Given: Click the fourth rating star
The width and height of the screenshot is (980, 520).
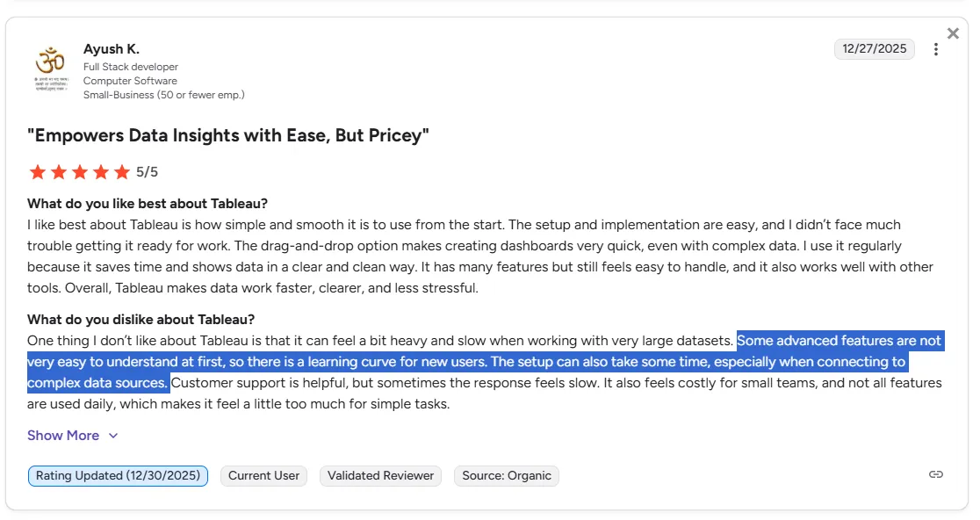Looking at the screenshot, I should click(x=101, y=172).
